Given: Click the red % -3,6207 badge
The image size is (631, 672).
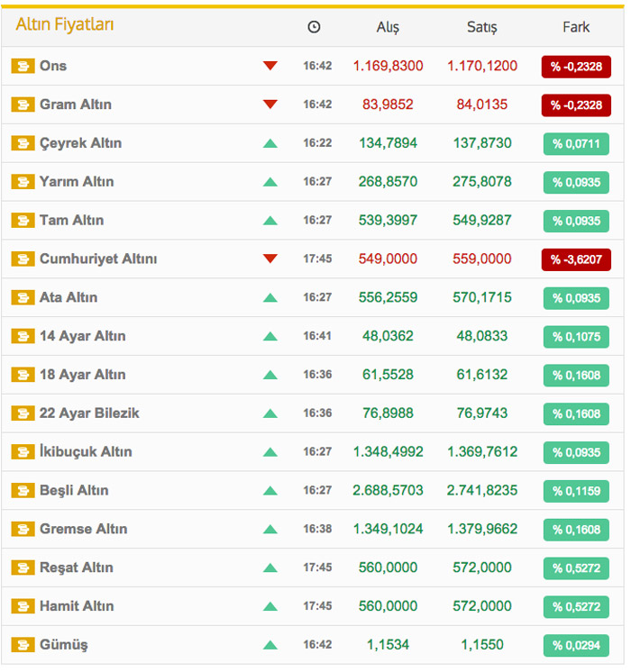Looking at the screenshot, I should click(x=576, y=259).
